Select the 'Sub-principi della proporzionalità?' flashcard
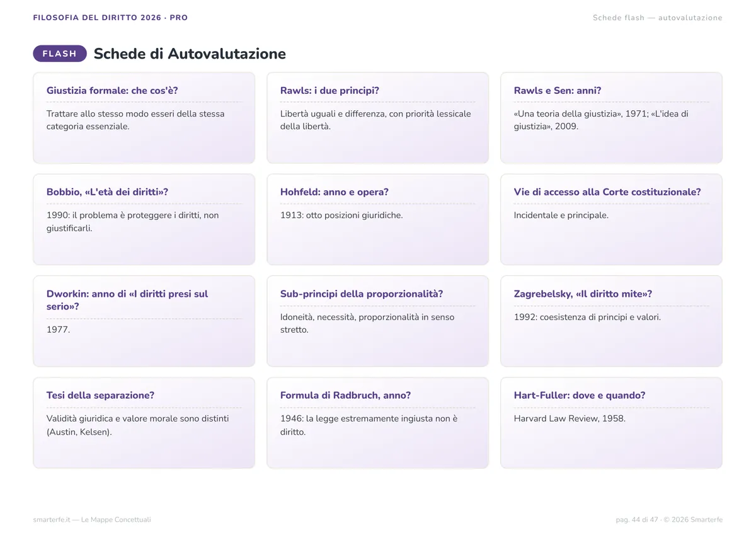Viewport: 756px width, 535px height. (377, 321)
